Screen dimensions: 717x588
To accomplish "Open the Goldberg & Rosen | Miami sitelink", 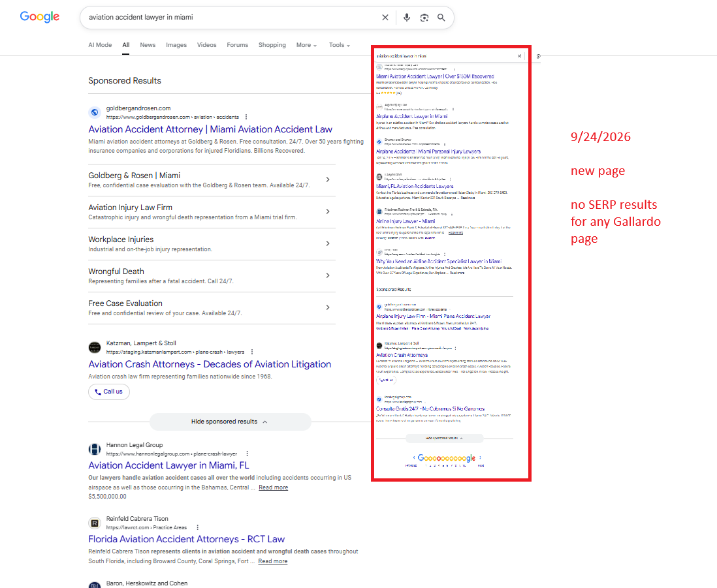I will coord(134,176).
